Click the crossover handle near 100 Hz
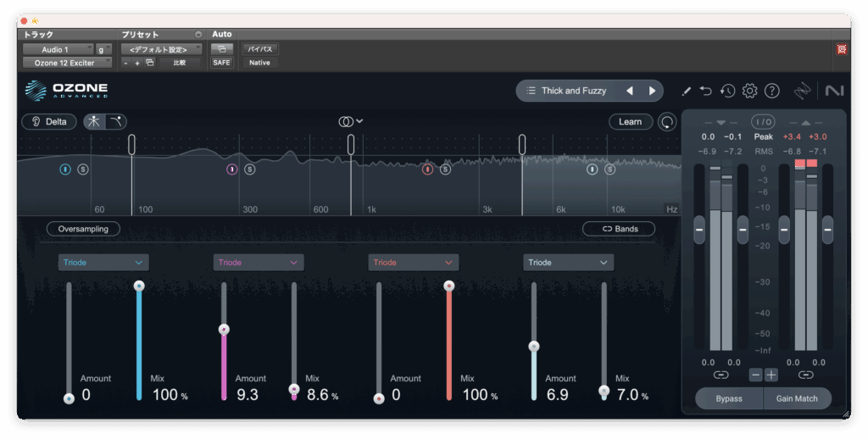868x439 pixels. pos(132,144)
